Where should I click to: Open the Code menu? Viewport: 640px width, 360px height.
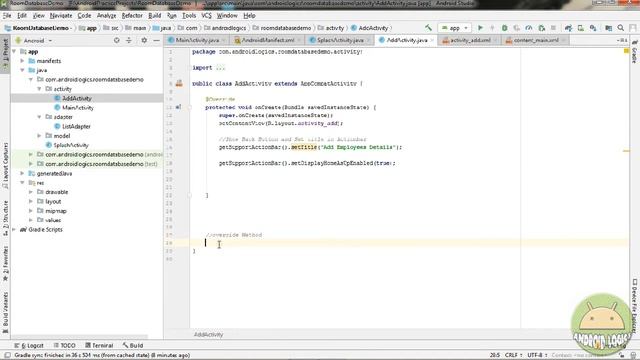point(84,16)
